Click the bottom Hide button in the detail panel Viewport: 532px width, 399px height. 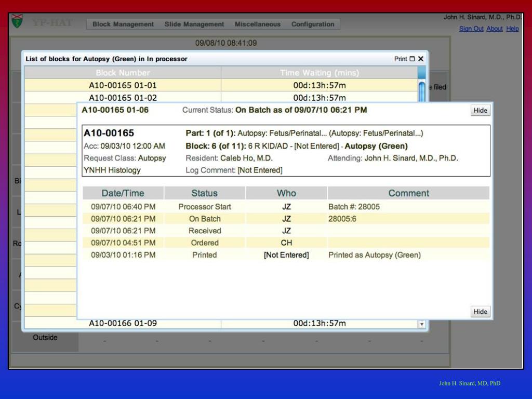pyautogui.click(x=480, y=312)
